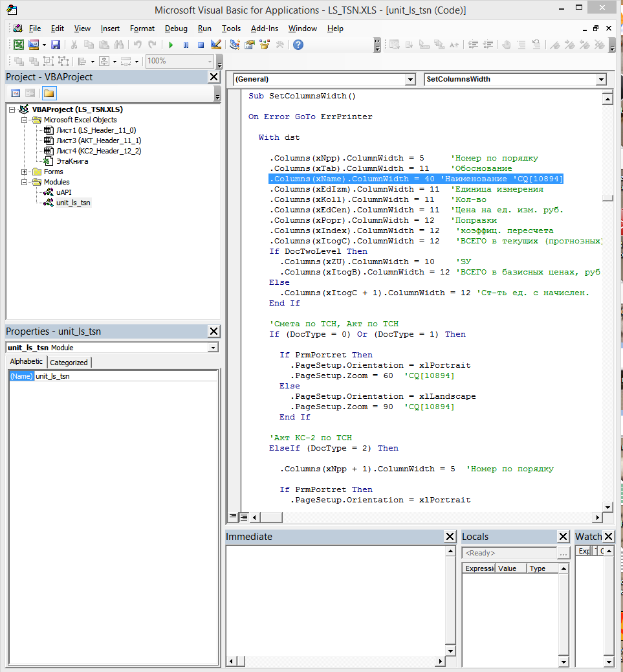The width and height of the screenshot is (623, 672).
Task: Select ЭтаКнига in project tree
Action: [72, 162]
